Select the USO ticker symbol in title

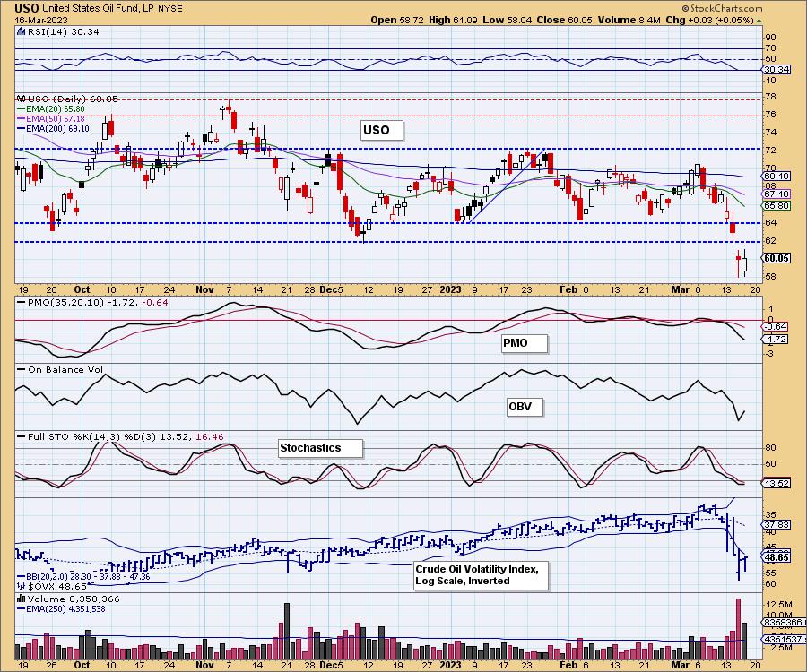click(26, 8)
